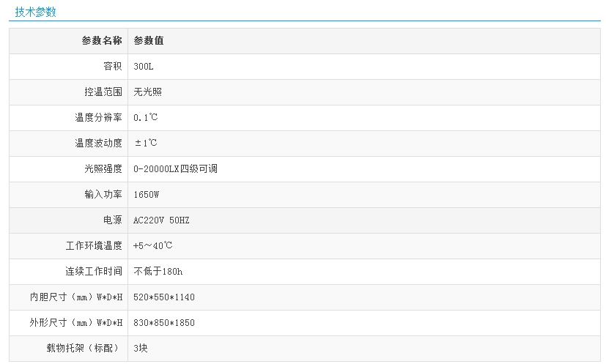The image size is (606, 364).
Task: Click the 容积 row label
Action: tap(112, 67)
